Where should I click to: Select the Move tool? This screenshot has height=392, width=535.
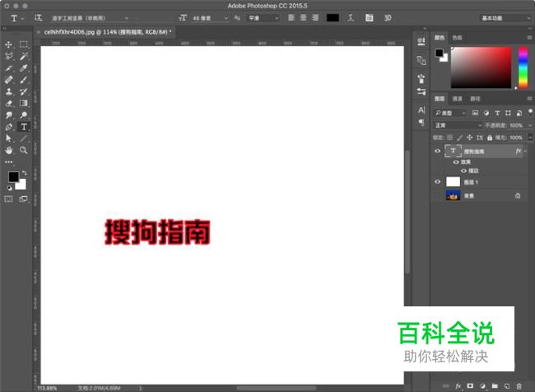pyautogui.click(x=9, y=44)
